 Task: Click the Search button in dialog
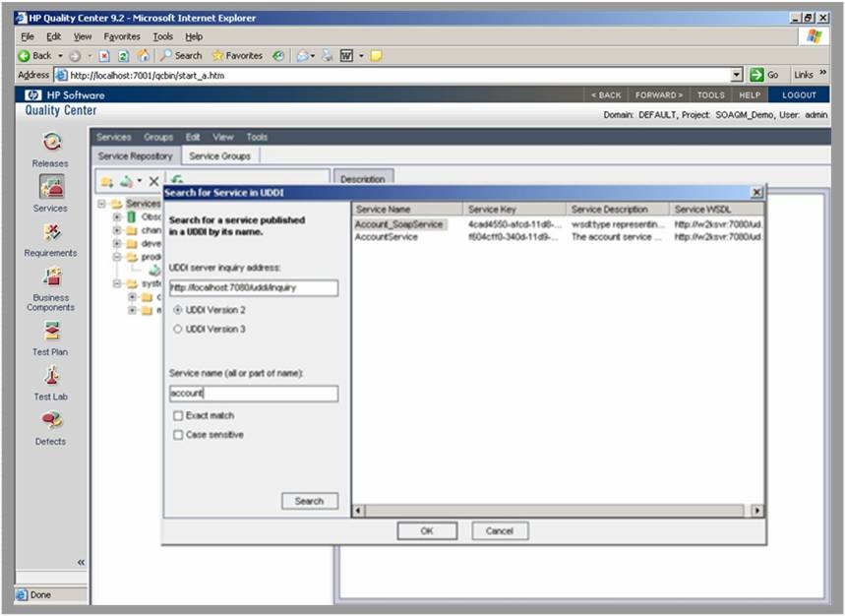(309, 501)
